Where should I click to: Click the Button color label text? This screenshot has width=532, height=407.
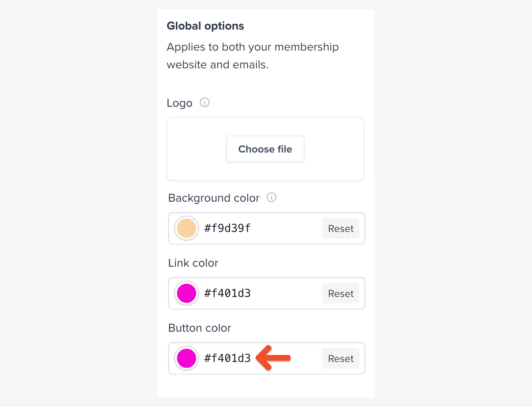(x=199, y=328)
